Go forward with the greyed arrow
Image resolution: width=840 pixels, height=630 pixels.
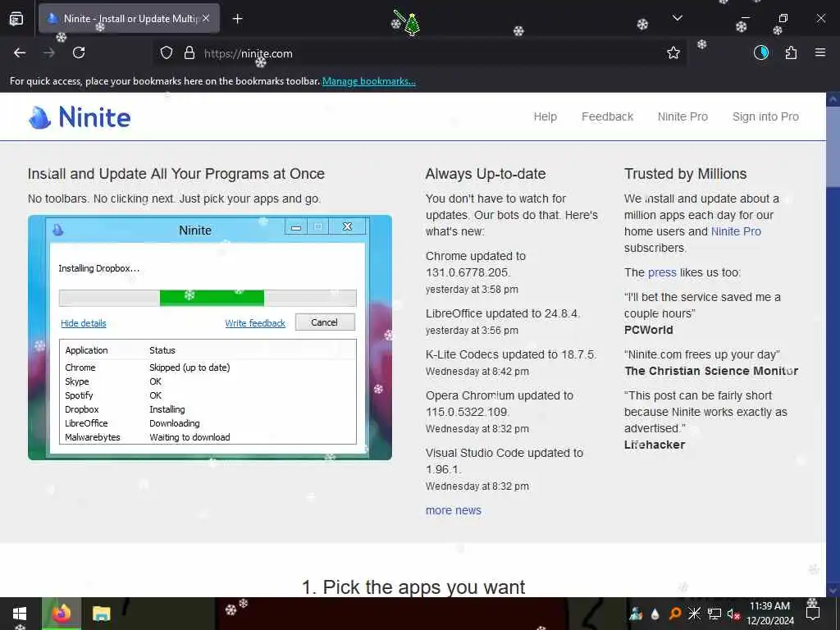[48, 52]
